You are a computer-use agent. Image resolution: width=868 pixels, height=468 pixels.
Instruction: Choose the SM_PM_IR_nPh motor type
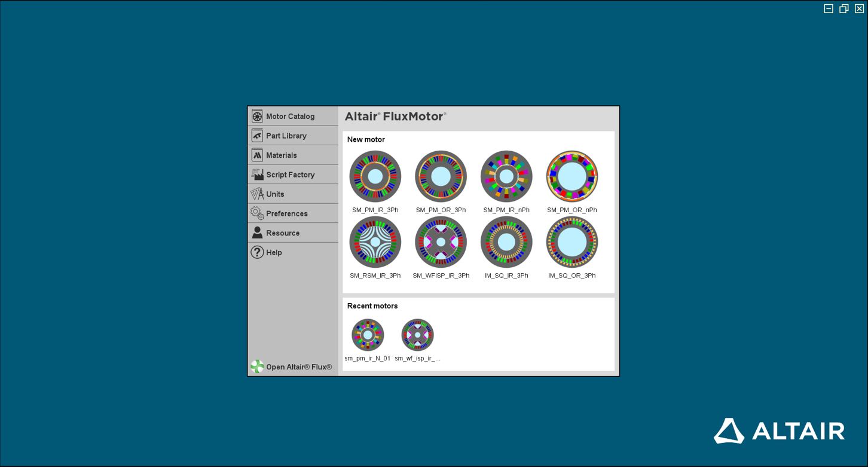506,177
